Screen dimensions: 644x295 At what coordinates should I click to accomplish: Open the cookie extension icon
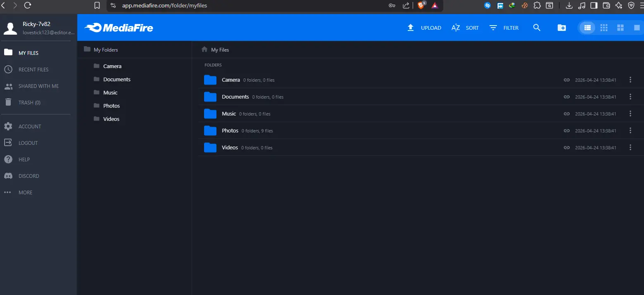[525, 5]
